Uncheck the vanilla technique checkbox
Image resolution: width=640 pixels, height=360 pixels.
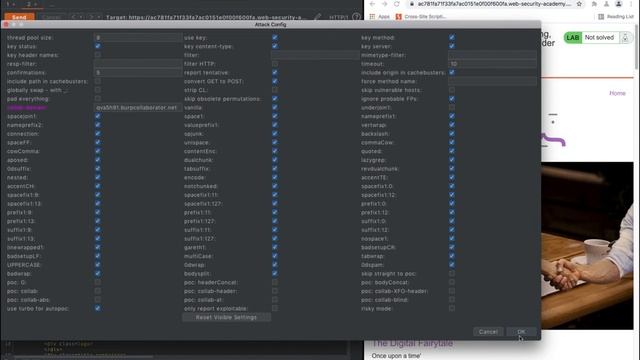(275, 107)
